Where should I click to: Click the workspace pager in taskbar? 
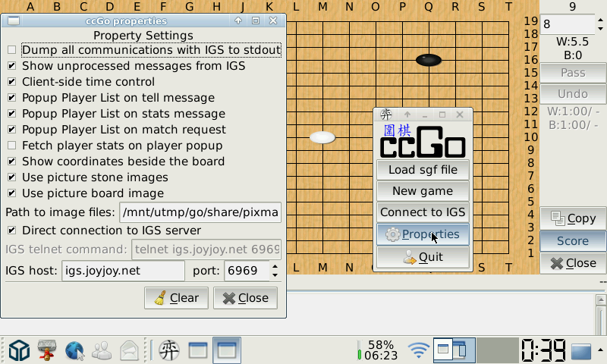(454, 350)
